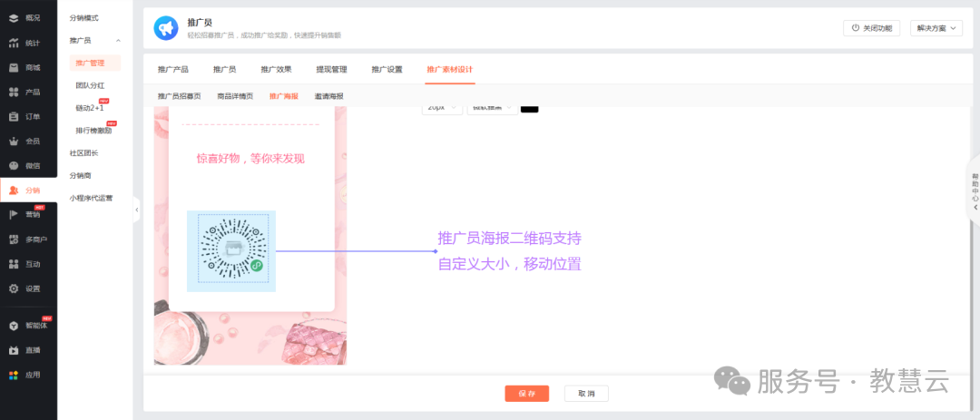Viewport: 980px width, 420px height.
Task: Select the 推广海报 sub-tab
Action: pyautogui.click(x=284, y=96)
